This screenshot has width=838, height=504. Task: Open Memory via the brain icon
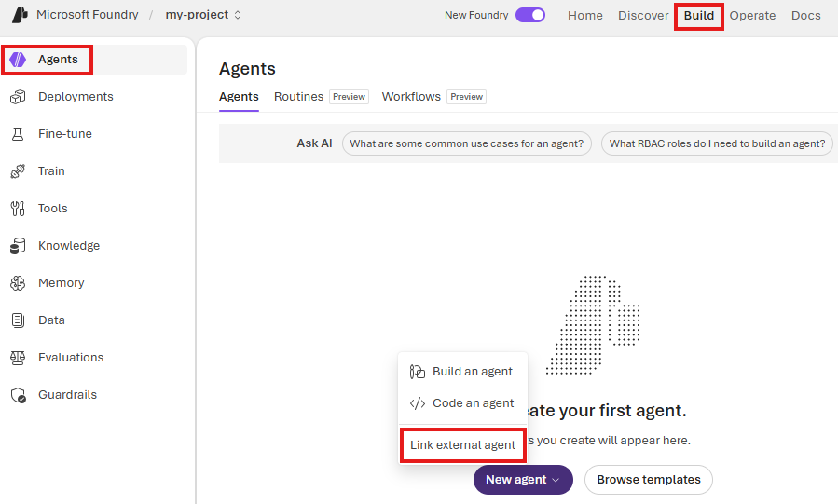(x=18, y=283)
